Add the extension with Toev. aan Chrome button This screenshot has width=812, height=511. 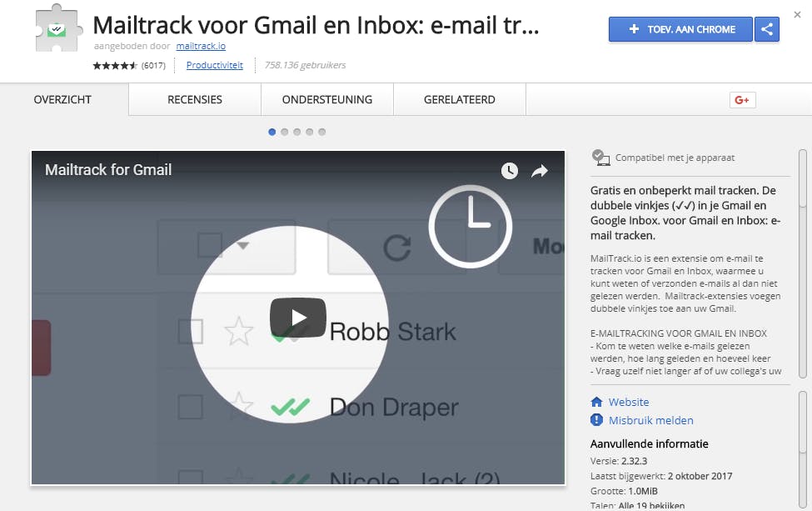tap(680, 29)
